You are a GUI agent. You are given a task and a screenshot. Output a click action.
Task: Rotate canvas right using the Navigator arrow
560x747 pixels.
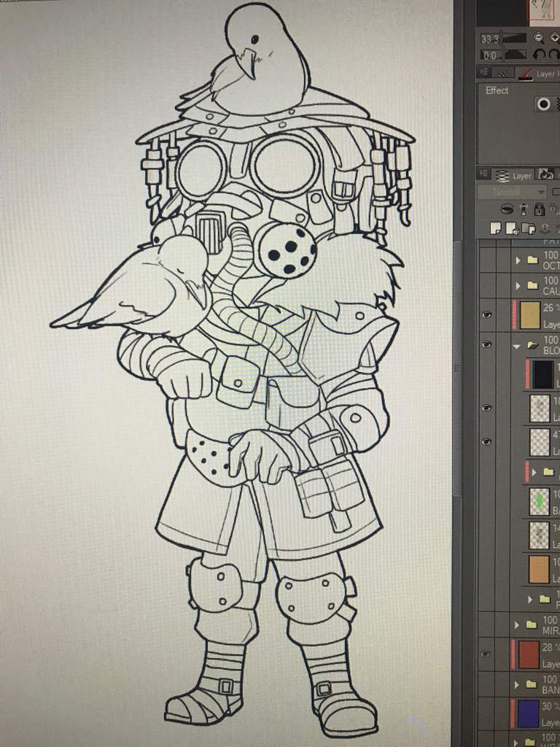(x=555, y=54)
